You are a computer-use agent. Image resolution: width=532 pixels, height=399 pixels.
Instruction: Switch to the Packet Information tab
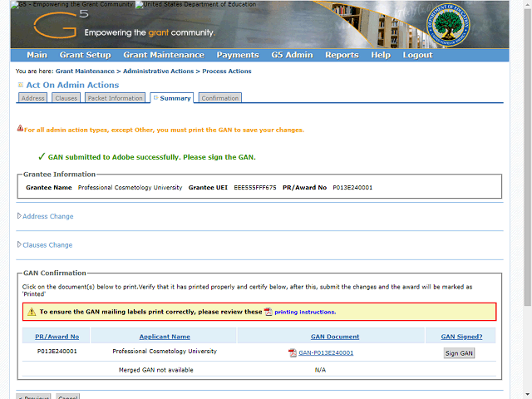pos(115,98)
